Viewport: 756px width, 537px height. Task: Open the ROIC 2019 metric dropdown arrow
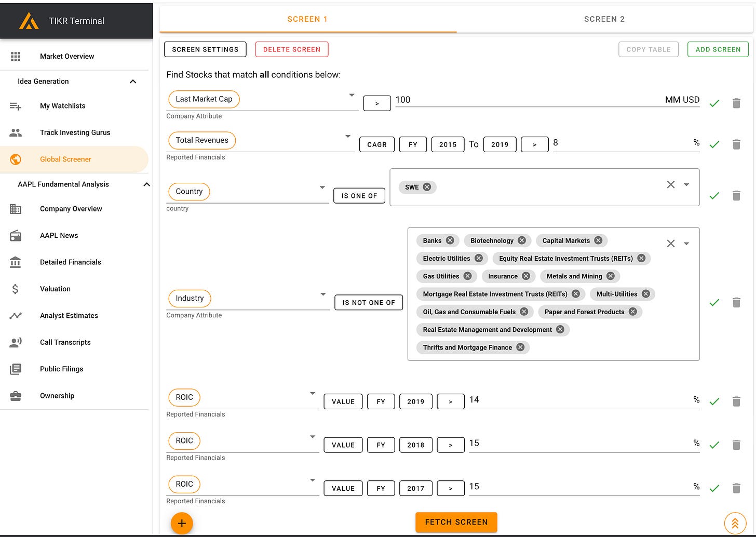tap(313, 393)
